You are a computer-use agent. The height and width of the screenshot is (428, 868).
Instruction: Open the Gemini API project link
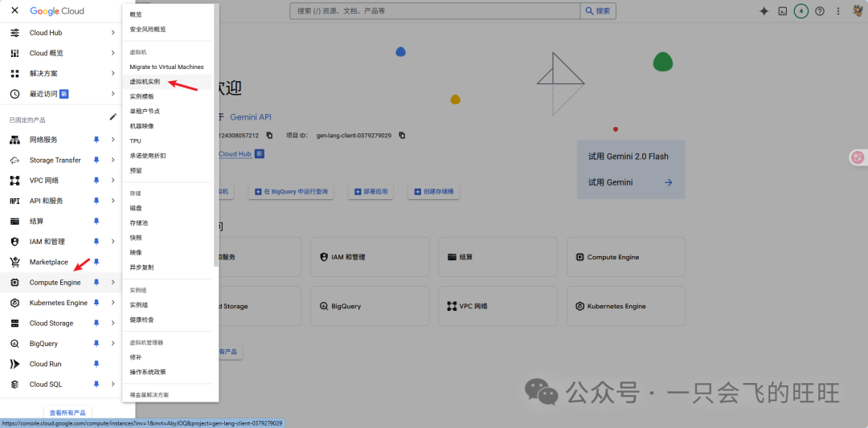tap(251, 117)
